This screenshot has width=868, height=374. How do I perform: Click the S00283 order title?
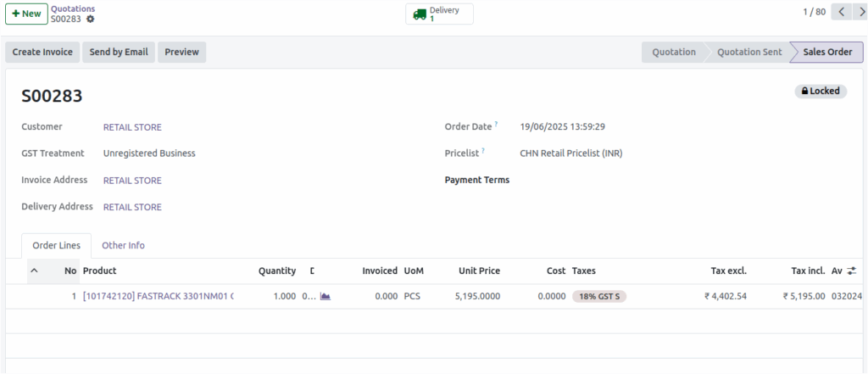[x=52, y=97]
